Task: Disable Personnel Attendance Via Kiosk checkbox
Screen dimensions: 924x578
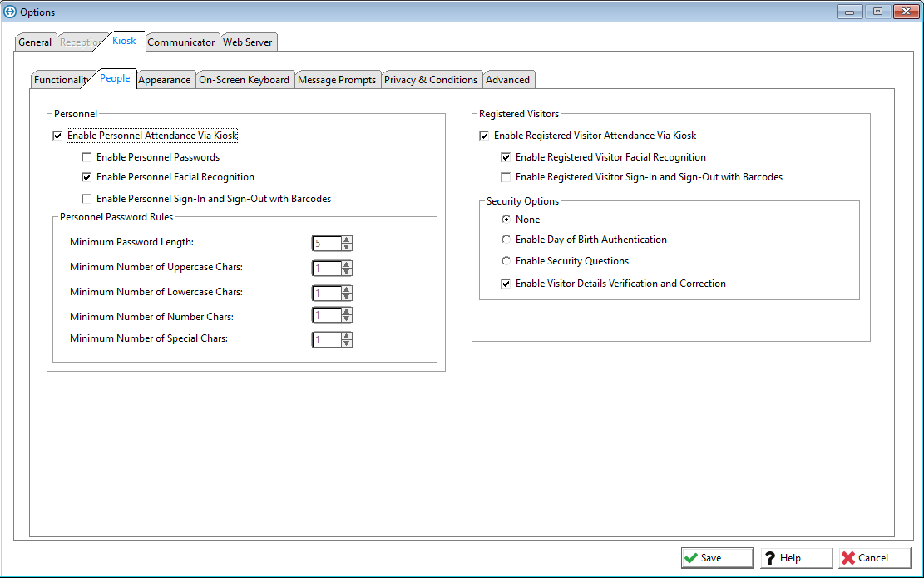Action: tap(57, 136)
